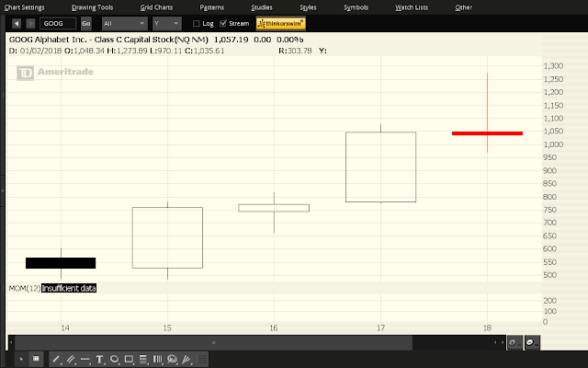Click the R:303.78 range value
The width and height of the screenshot is (588, 368).
click(x=295, y=51)
